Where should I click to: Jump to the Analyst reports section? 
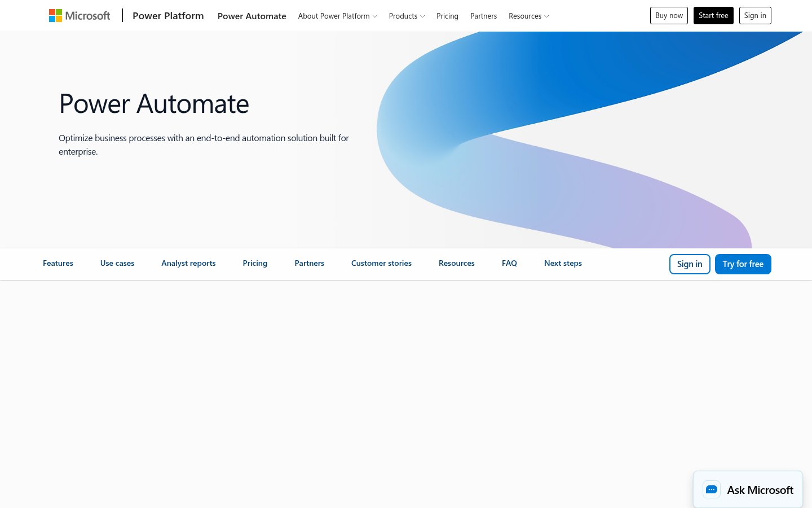pos(188,263)
